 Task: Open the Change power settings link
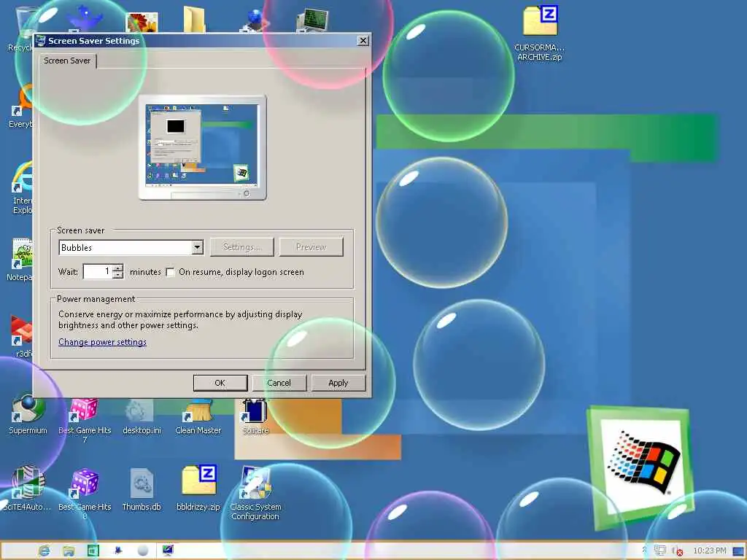102,342
